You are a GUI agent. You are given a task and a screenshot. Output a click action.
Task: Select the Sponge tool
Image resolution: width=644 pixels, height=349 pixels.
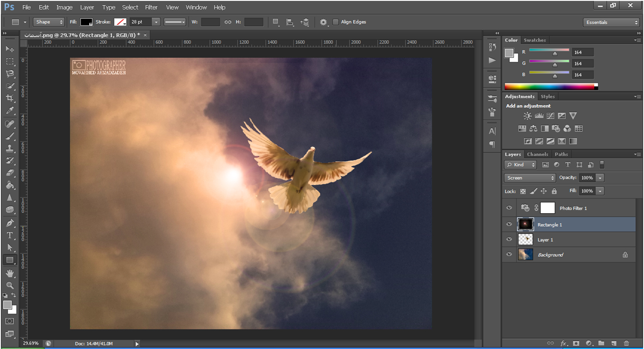pos(10,210)
